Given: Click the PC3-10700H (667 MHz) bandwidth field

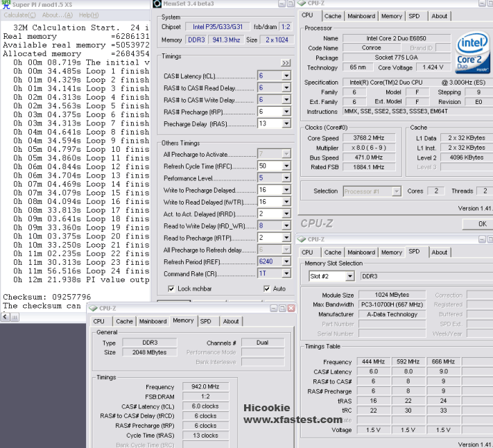Looking at the screenshot, I should 392,304.
